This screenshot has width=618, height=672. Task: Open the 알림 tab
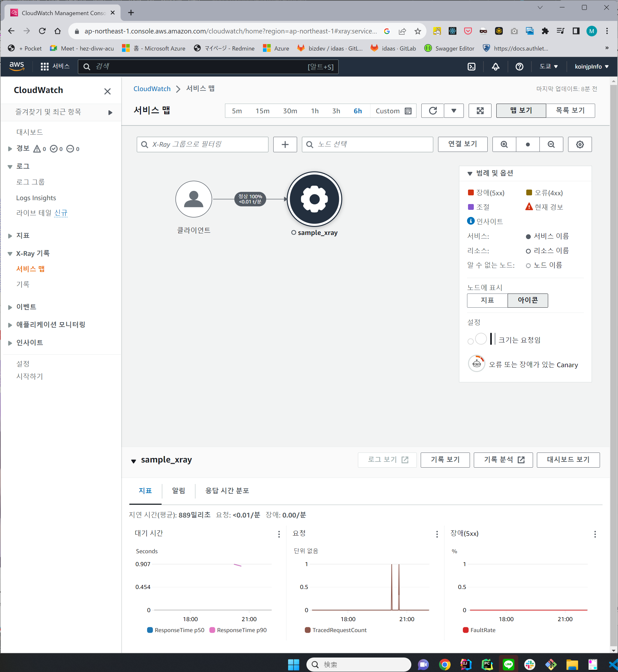(x=178, y=490)
